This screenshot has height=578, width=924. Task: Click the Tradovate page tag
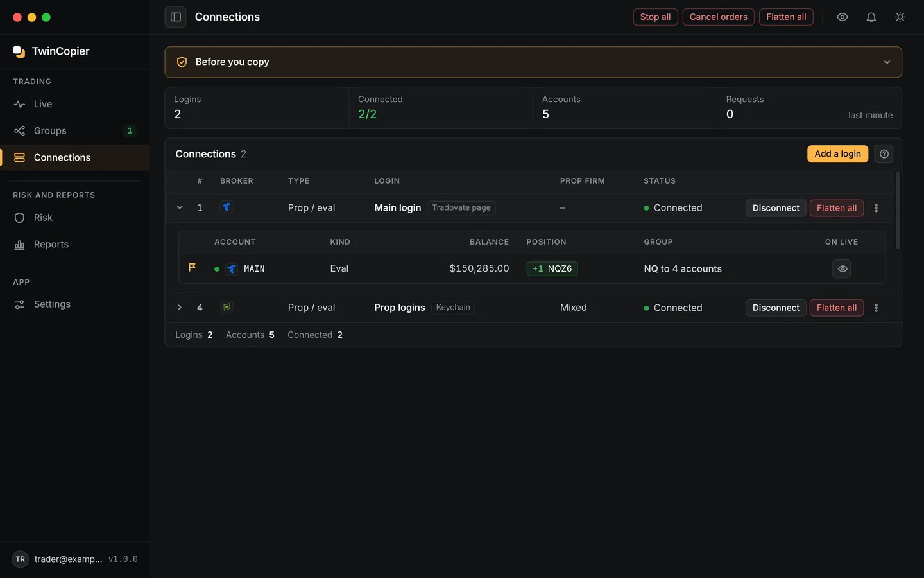pyautogui.click(x=461, y=208)
